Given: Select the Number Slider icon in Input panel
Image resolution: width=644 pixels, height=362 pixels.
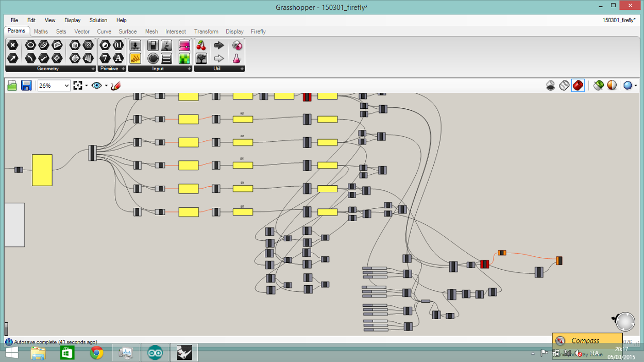Looking at the screenshot, I should [x=135, y=45].
